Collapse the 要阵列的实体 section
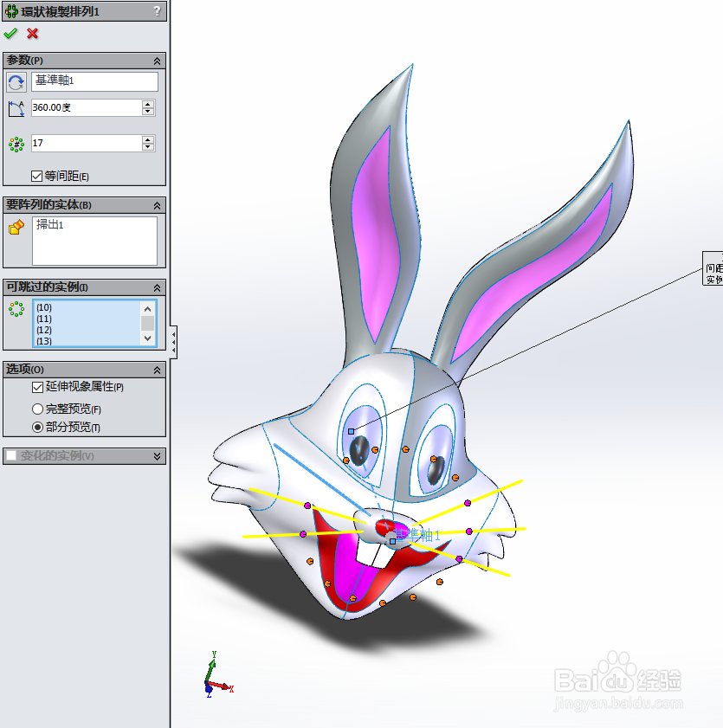 coord(157,205)
